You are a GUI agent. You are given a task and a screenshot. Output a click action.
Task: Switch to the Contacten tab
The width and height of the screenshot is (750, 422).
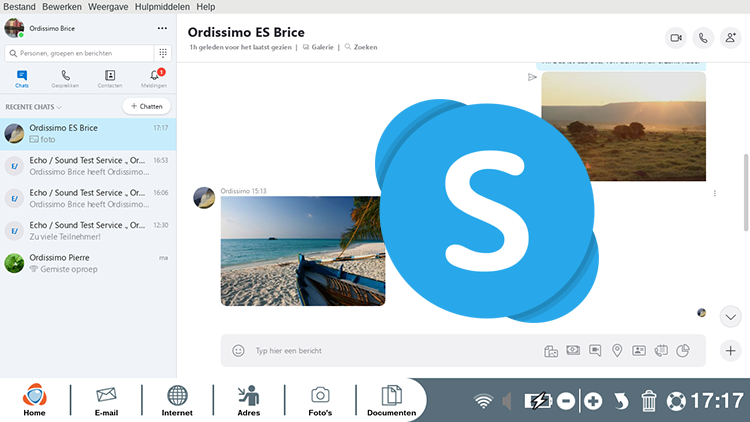(110, 79)
